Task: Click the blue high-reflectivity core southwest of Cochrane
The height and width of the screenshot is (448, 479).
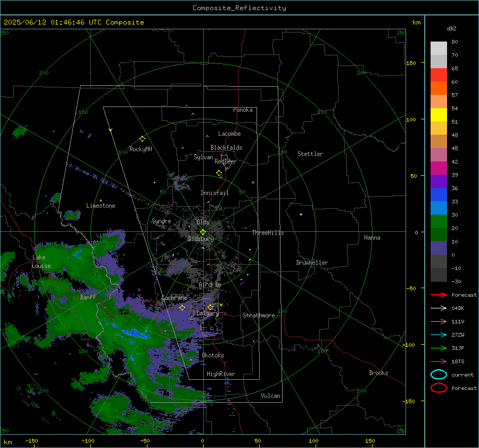Action: pyautogui.click(x=135, y=333)
